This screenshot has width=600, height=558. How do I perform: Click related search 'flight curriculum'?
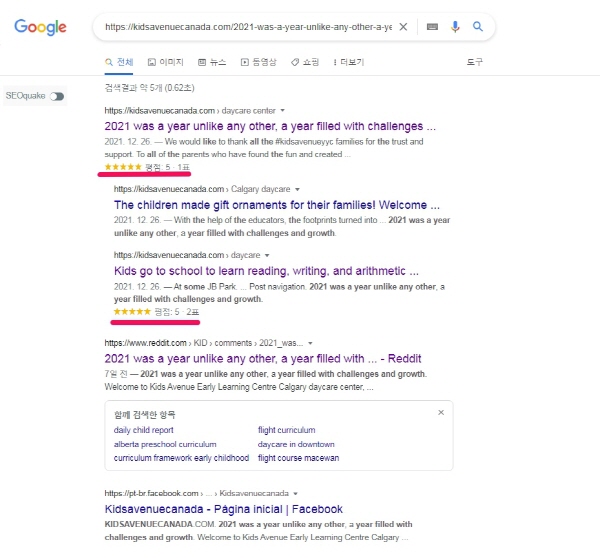[287, 430]
